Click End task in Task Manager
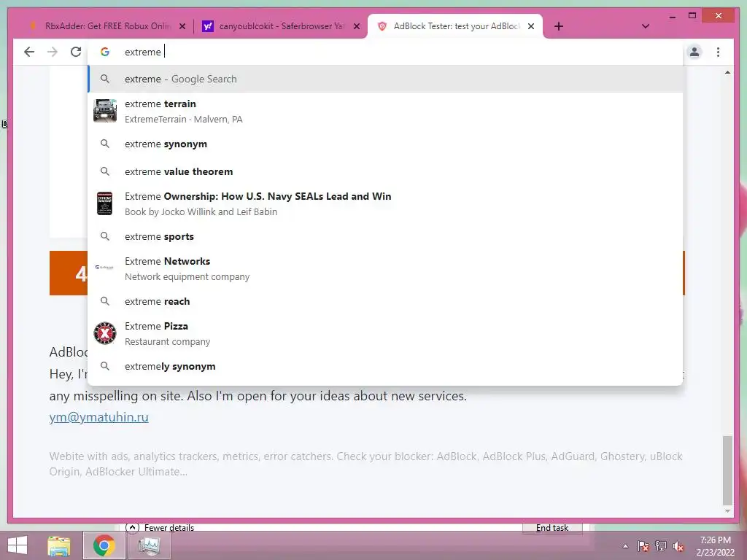747x560 pixels. [552, 528]
